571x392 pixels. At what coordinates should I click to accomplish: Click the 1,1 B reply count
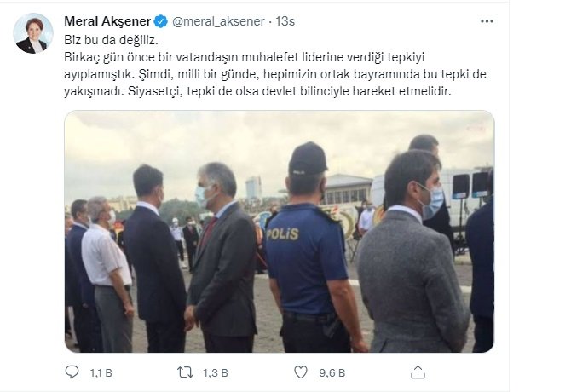tap(101, 372)
